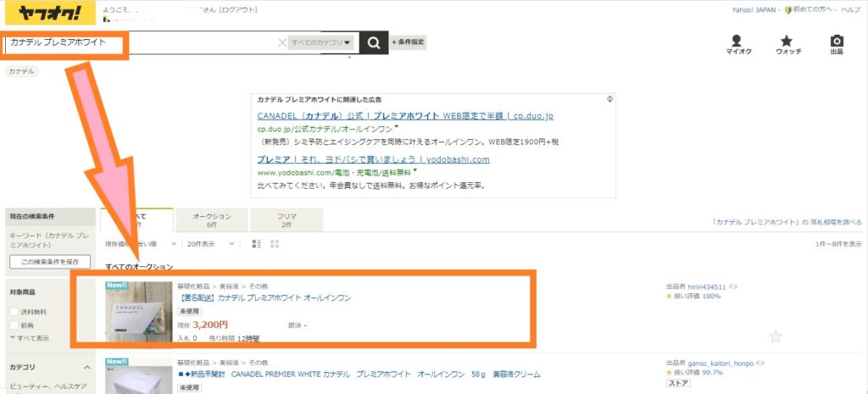This screenshot has width=868, height=394.
Task: Expand すべて表示 under 対象商品
Action: (x=30, y=337)
